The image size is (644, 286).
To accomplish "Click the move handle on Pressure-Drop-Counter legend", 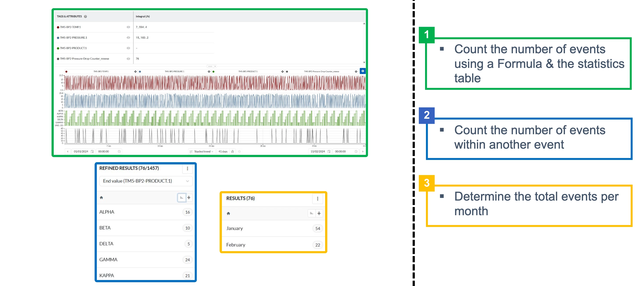I will [x=356, y=71].
